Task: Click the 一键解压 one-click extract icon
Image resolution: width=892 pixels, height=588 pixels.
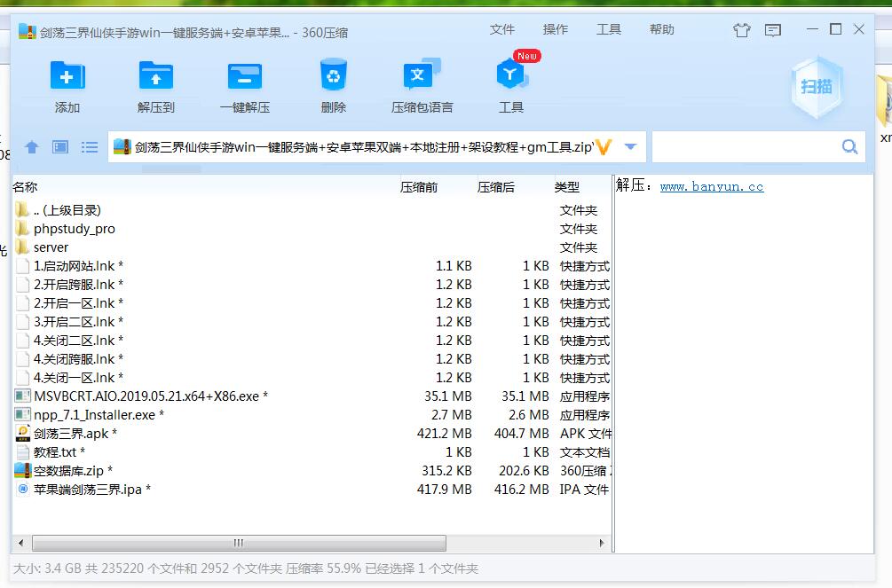Action: click(245, 78)
